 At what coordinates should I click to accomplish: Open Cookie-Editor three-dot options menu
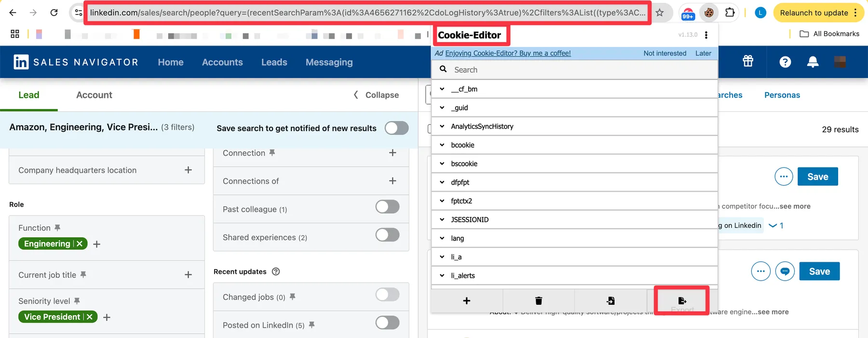coord(706,35)
